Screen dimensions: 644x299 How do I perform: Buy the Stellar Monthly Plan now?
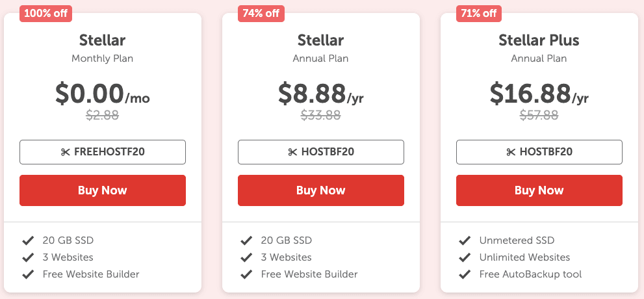pyautogui.click(x=103, y=190)
